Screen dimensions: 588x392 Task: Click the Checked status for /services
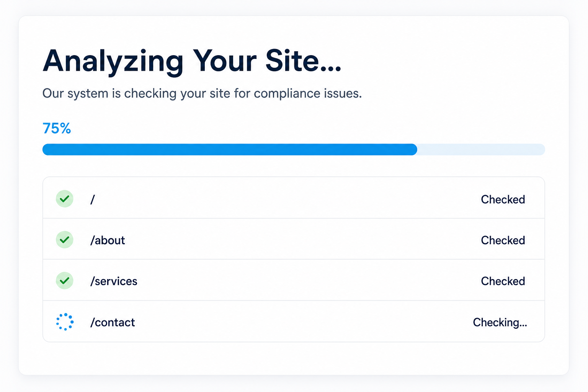pos(503,281)
